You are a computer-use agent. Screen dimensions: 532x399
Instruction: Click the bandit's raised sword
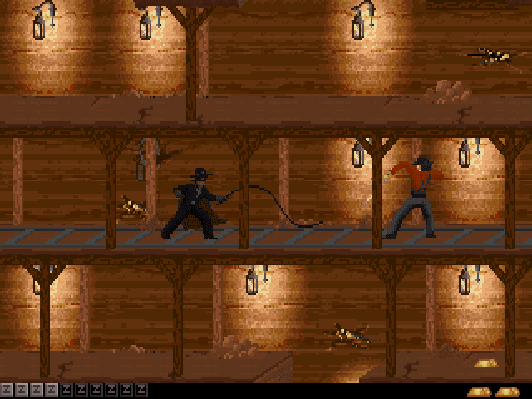point(378,189)
